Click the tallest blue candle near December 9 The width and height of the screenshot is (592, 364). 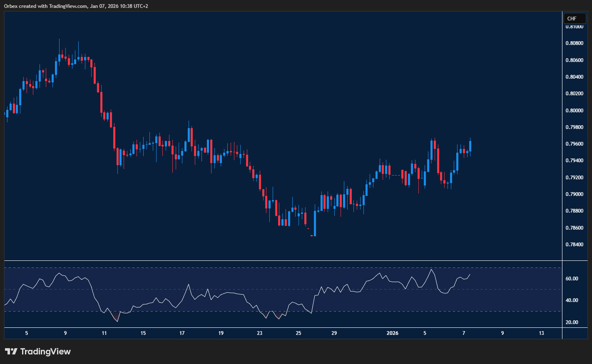click(59, 58)
